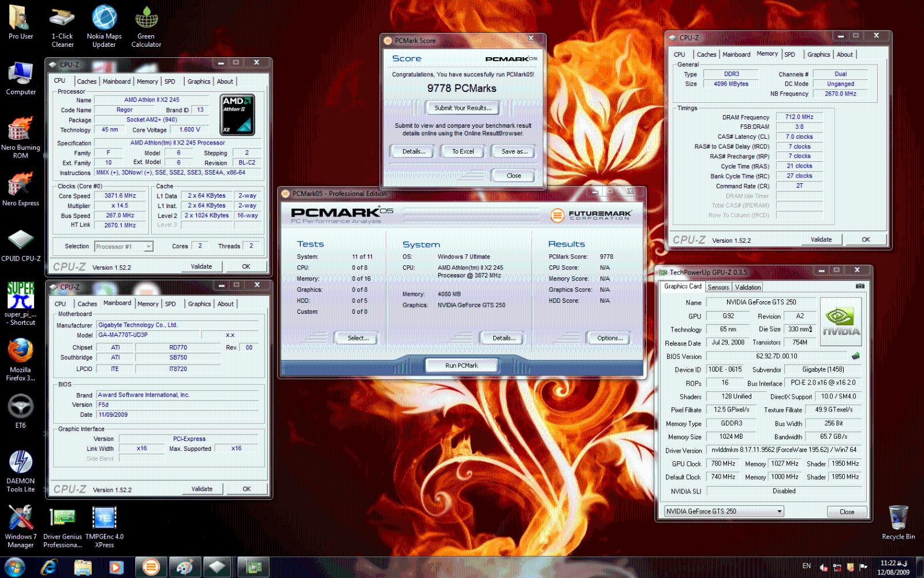Click Close button in GPU-Z
The width and height of the screenshot is (924, 578).
coord(847,512)
